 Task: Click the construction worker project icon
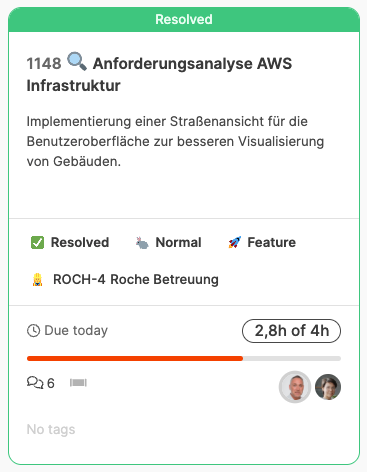[37, 280]
